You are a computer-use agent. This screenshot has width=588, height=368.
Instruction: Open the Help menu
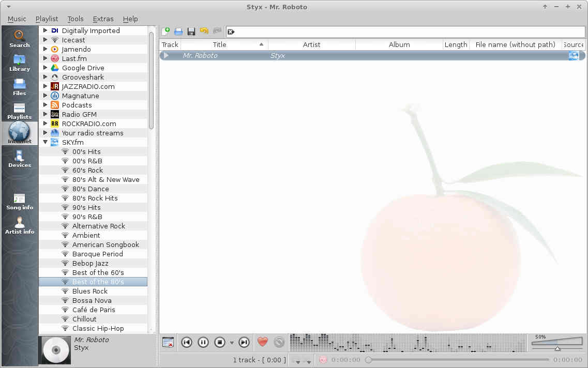[x=130, y=19]
